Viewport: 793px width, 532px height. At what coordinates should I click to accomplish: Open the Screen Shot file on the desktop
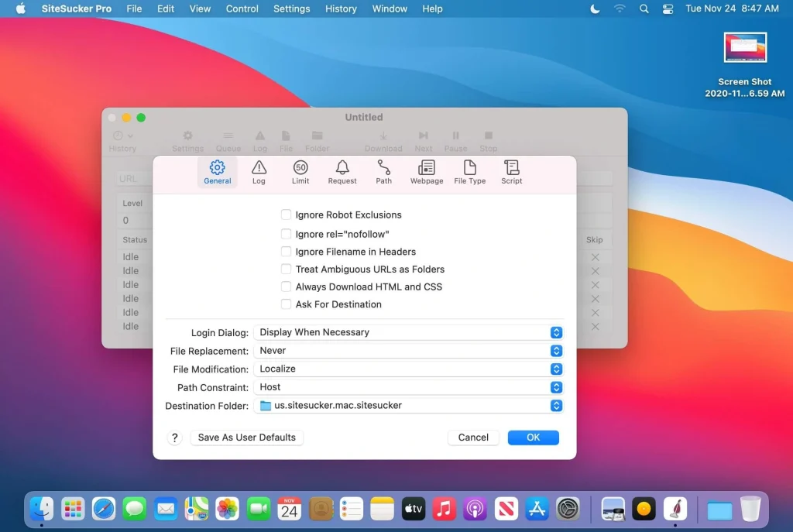tap(744, 47)
